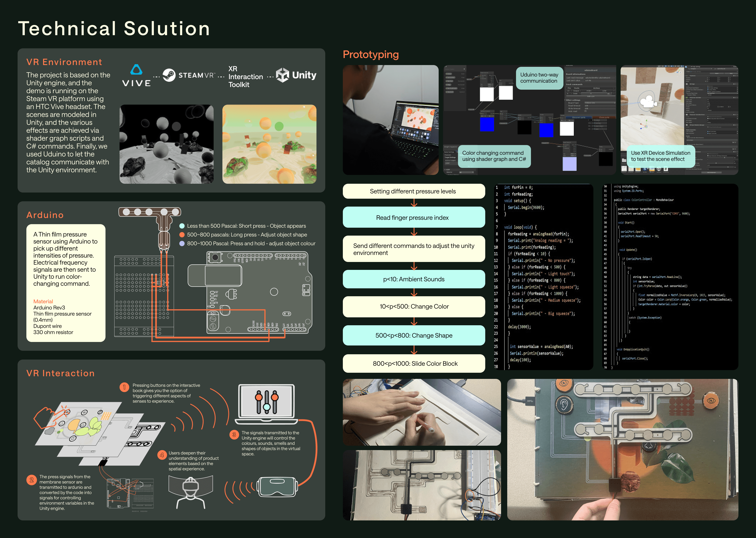The image size is (756, 538).
Task: Click the 'Uduino two-way communication' label
Action: tap(539, 78)
